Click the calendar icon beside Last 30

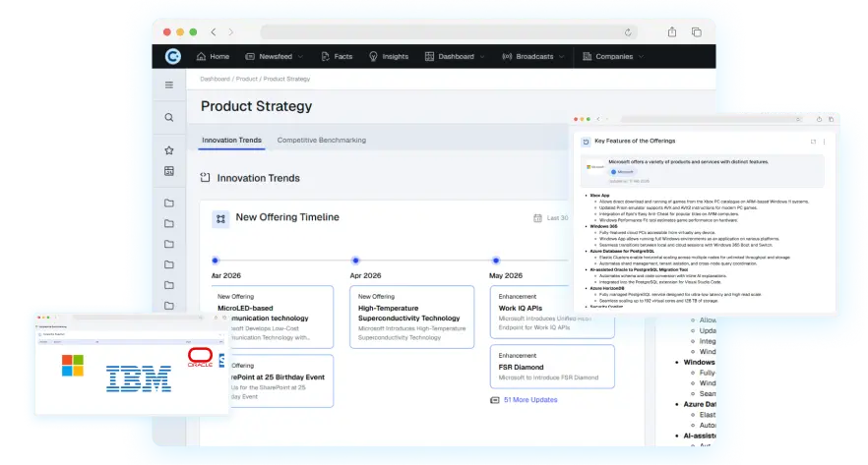click(537, 218)
